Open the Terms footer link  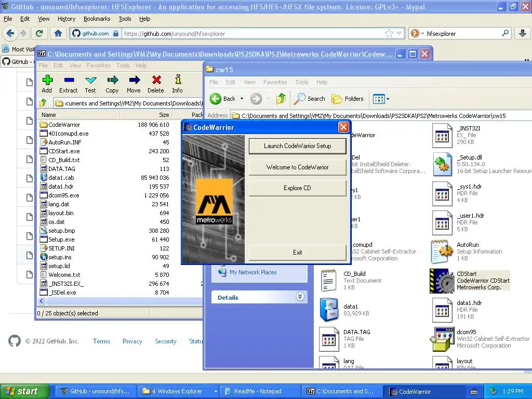point(101,341)
